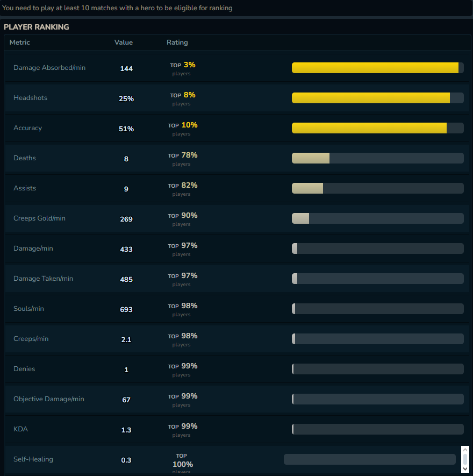Select the Souls/min metric
This screenshot has height=476, width=473.
coord(28,309)
